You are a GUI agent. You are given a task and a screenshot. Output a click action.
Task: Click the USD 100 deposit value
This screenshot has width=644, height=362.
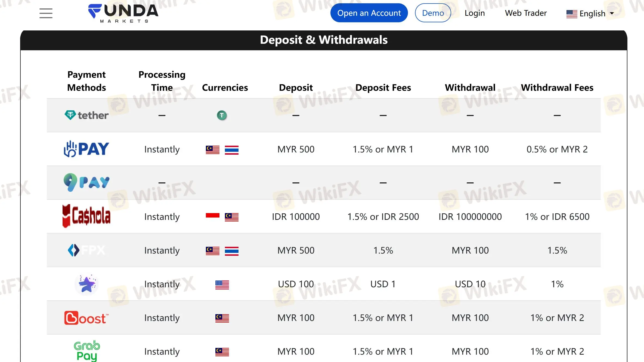click(296, 284)
